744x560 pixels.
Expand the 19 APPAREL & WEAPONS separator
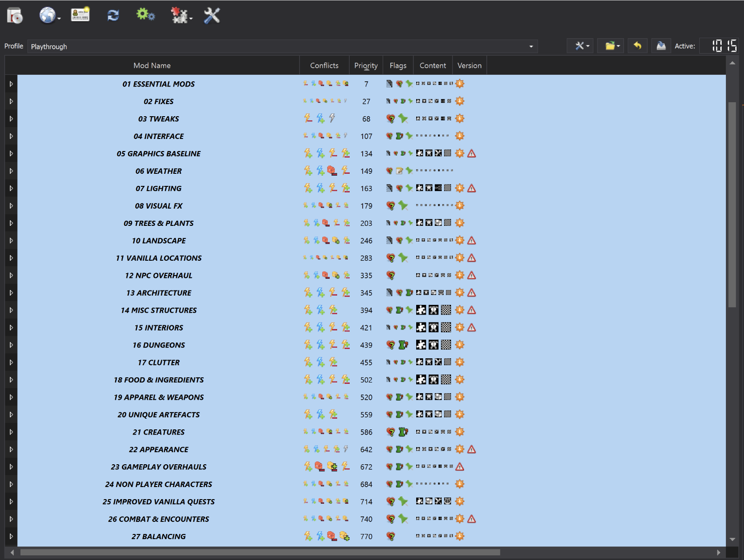[x=11, y=397]
